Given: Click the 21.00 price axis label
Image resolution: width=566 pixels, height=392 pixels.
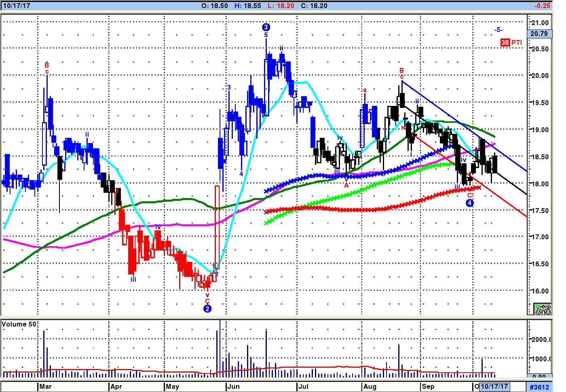Looking at the screenshot, I should [x=541, y=23].
